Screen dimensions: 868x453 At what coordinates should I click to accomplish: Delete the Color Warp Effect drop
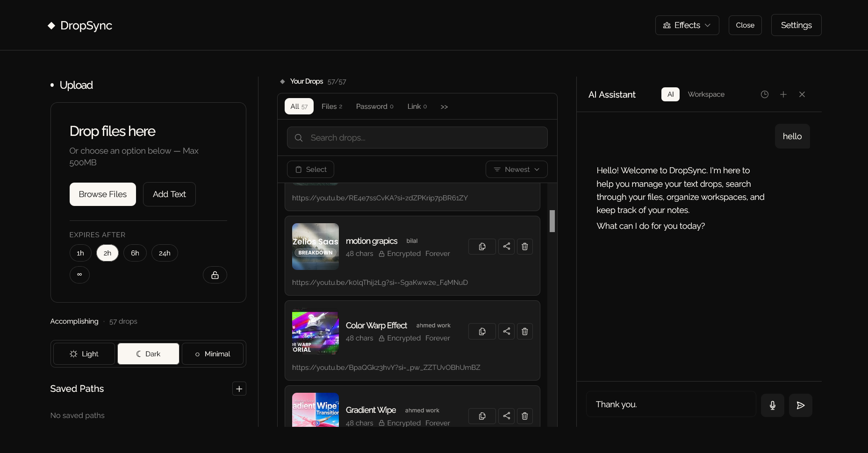click(x=525, y=332)
